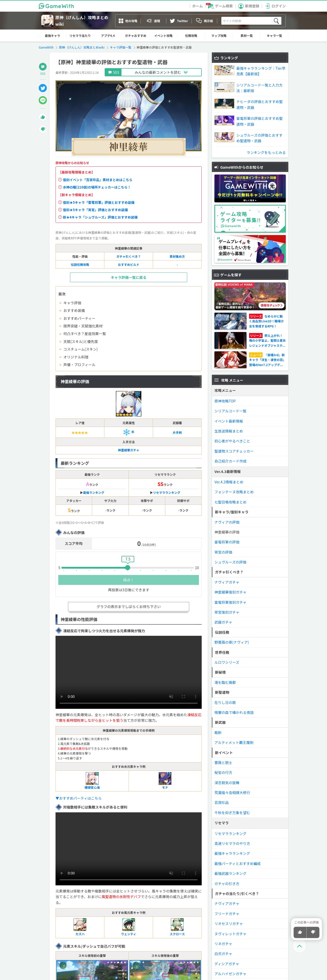327x980 pixels.
Task: Fullscreen the second skill video
Action: [x=183, y=873]
